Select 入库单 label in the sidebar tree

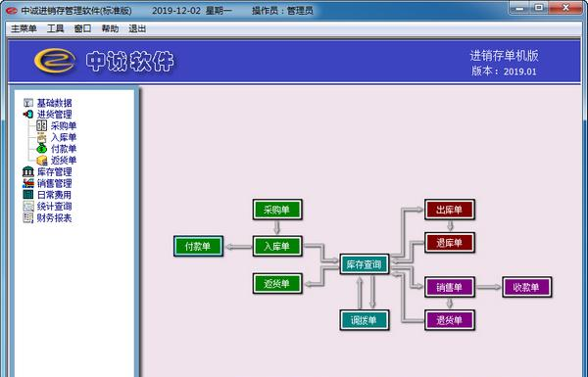coord(64,137)
